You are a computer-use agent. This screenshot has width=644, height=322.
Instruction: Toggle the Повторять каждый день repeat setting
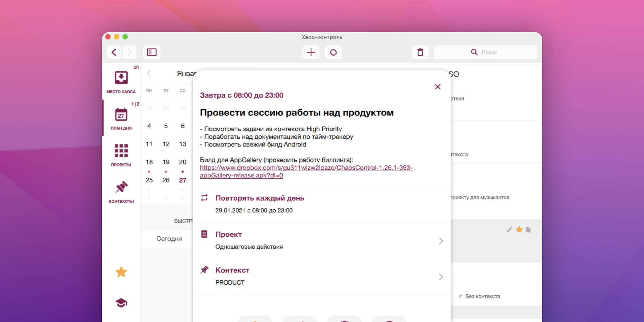click(x=260, y=198)
